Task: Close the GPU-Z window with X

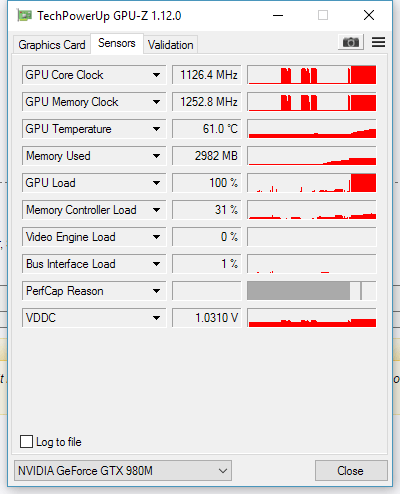Action: click(x=369, y=15)
